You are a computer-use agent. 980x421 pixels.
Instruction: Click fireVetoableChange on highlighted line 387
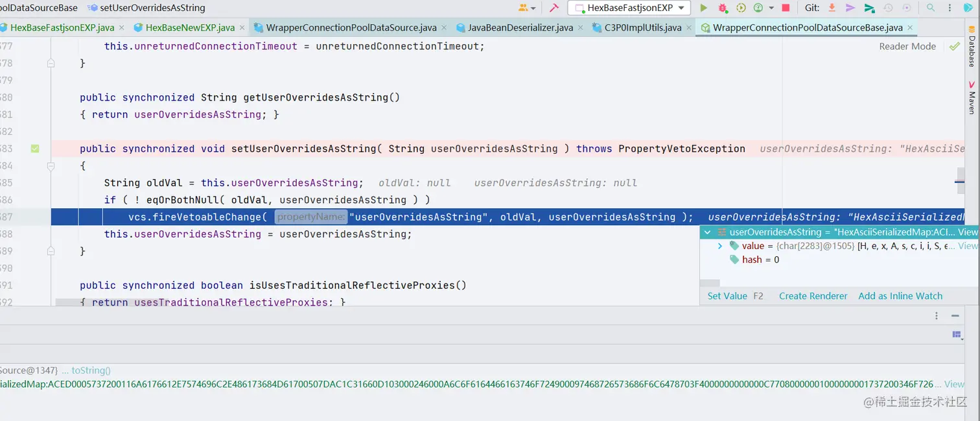click(x=207, y=217)
